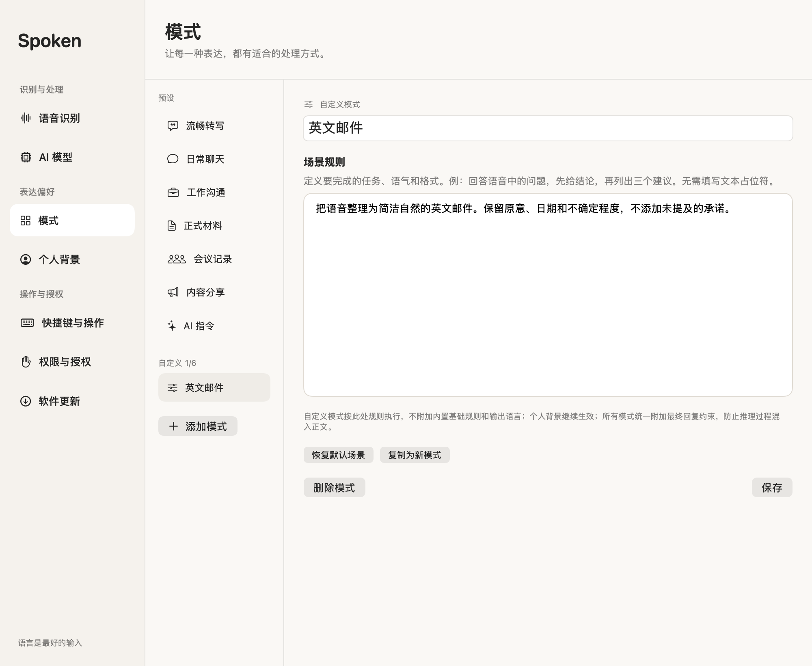This screenshot has width=812, height=666.
Task: Open the 语音识别 settings page
Action: pyautogui.click(x=72, y=118)
